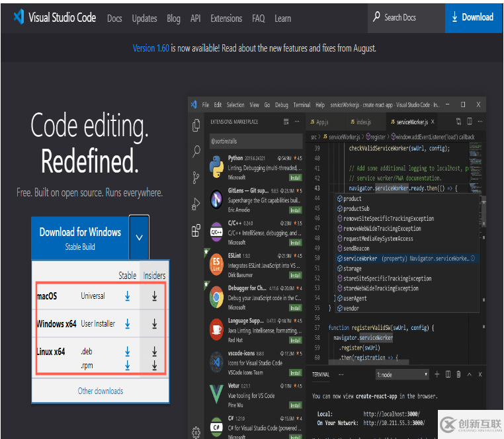The width and height of the screenshot is (504, 439).
Task: Click the kill terminal trash icon
Action: 458,374
